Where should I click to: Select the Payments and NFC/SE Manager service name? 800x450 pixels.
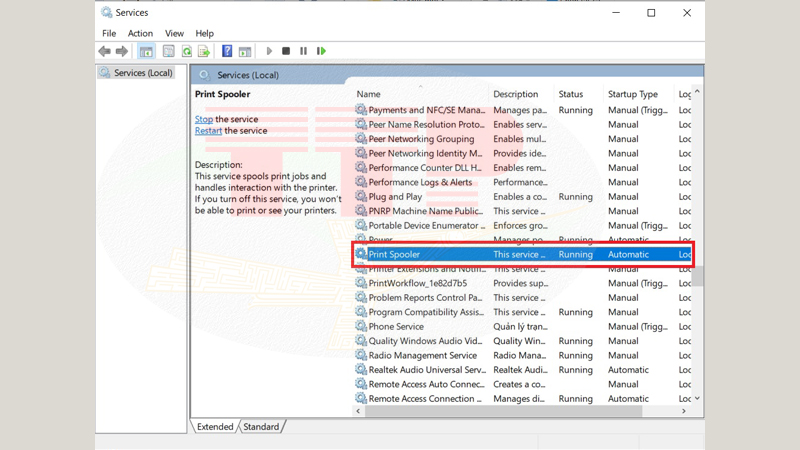[427, 110]
